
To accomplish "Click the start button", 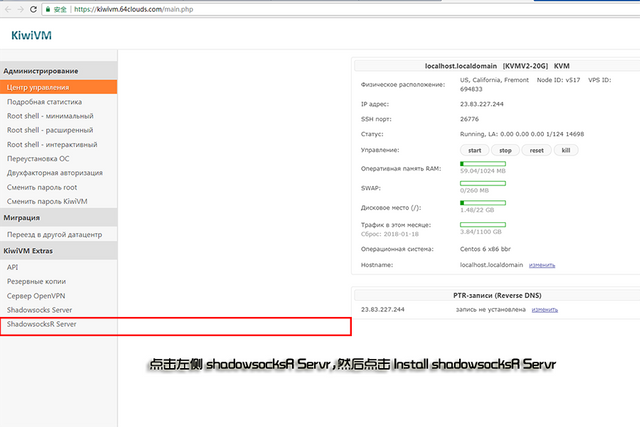I will [x=474, y=150].
